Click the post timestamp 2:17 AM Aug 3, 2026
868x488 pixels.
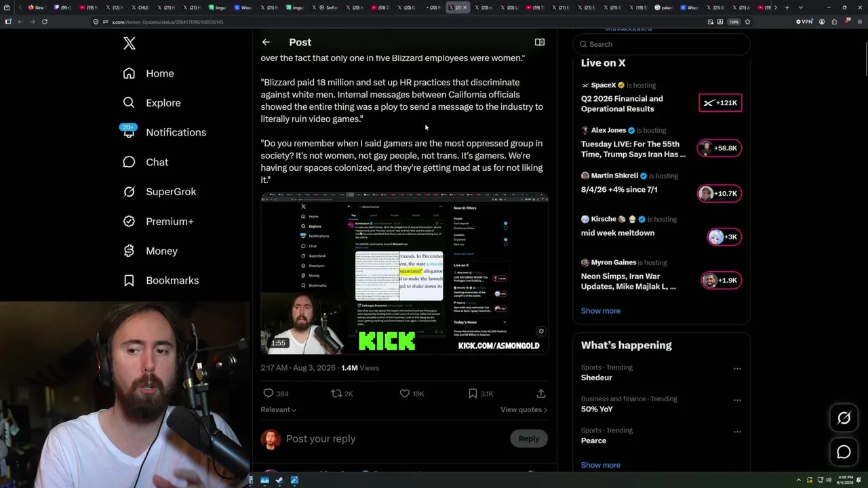(298, 368)
